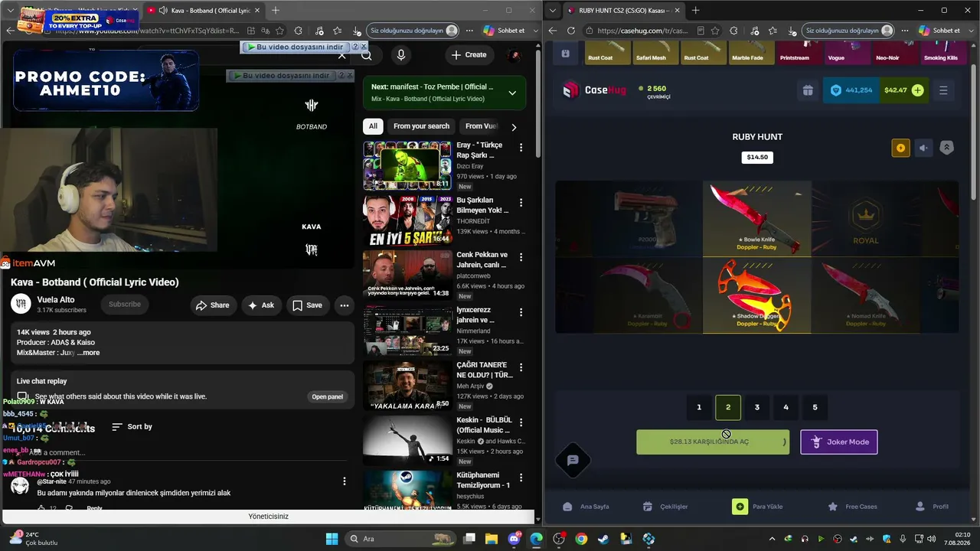Screen dimensions: 980x551
Task: Select case count 2
Action: pyautogui.click(x=728, y=407)
